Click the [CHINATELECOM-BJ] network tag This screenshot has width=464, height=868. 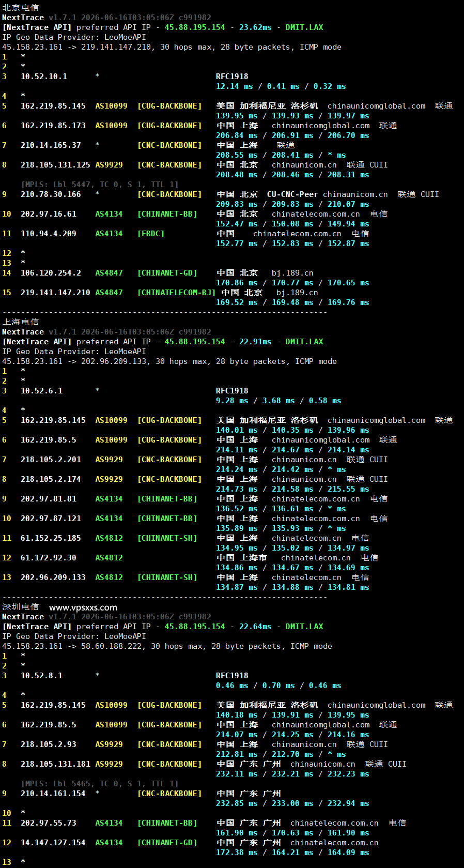176,293
